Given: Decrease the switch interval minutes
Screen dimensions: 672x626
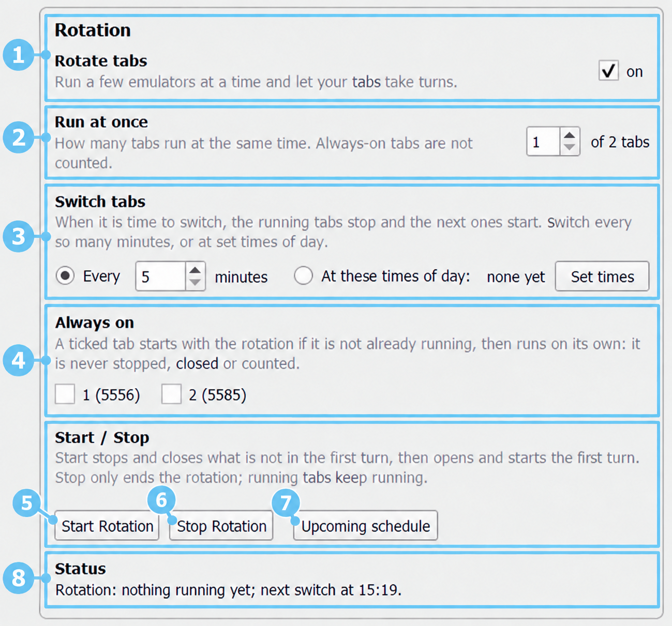Looking at the screenshot, I should [195, 283].
